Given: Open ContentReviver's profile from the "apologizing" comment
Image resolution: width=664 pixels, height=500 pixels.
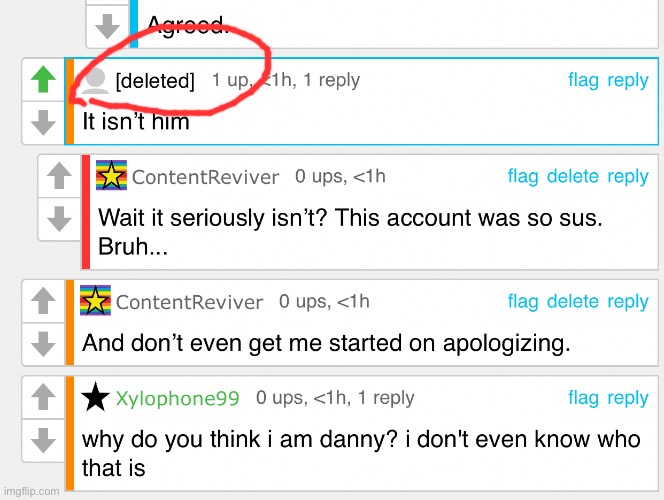Looking at the screenshot, I should (x=189, y=302).
